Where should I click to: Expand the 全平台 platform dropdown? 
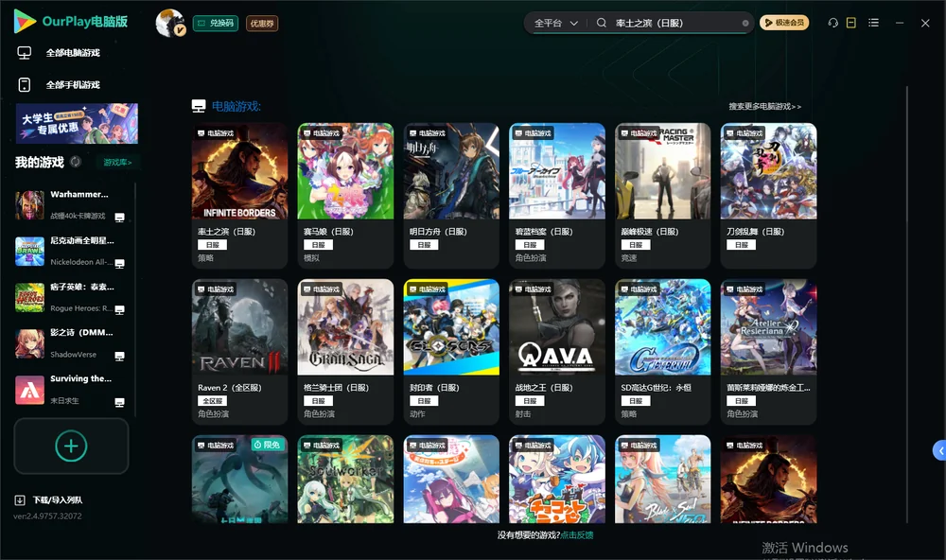pyautogui.click(x=555, y=23)
